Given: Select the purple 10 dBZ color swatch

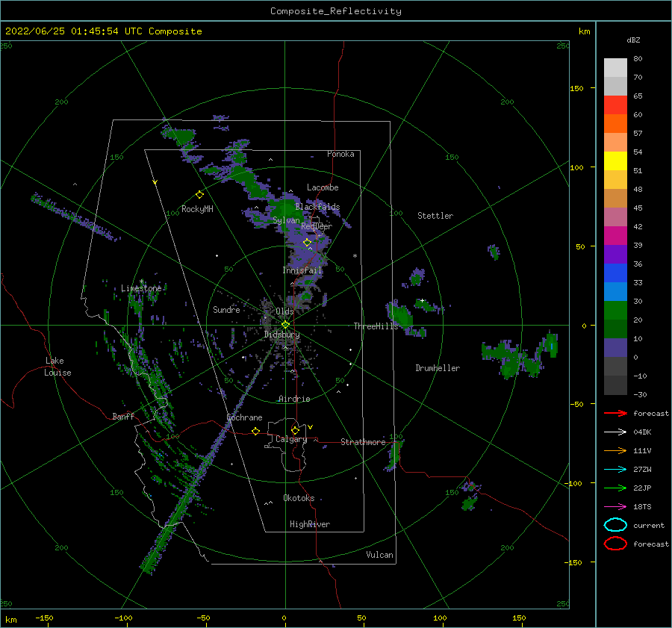Looking at the screenshot, I should [615, 348].
